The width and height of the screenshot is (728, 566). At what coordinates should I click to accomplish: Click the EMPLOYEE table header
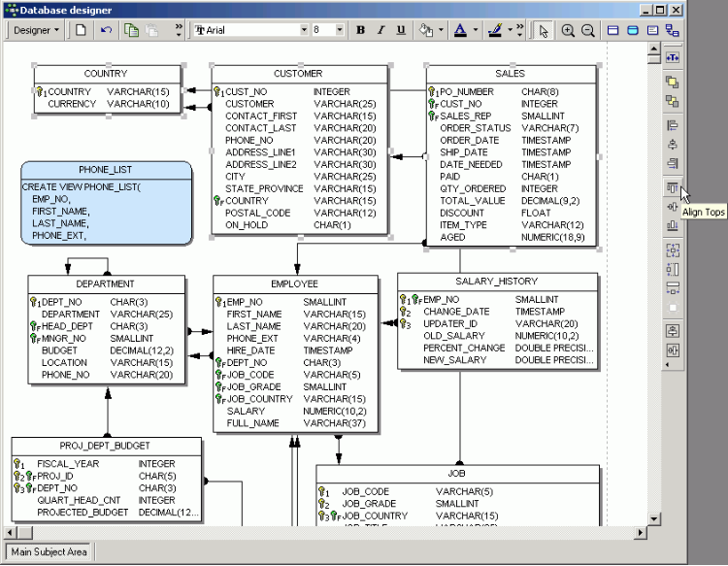(294, 283)
